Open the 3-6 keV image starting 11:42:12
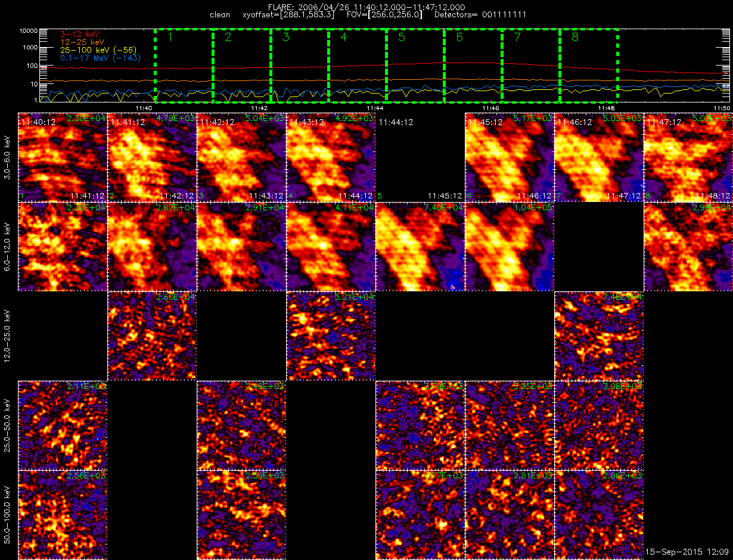 (242, 157)
